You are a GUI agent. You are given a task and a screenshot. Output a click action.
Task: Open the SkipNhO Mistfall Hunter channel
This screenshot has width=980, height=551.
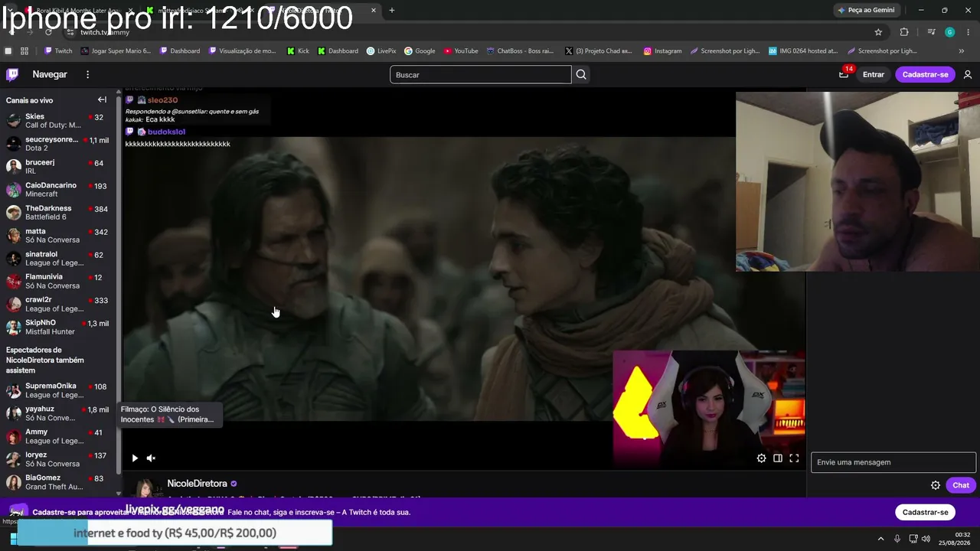[x=57, y=328]
